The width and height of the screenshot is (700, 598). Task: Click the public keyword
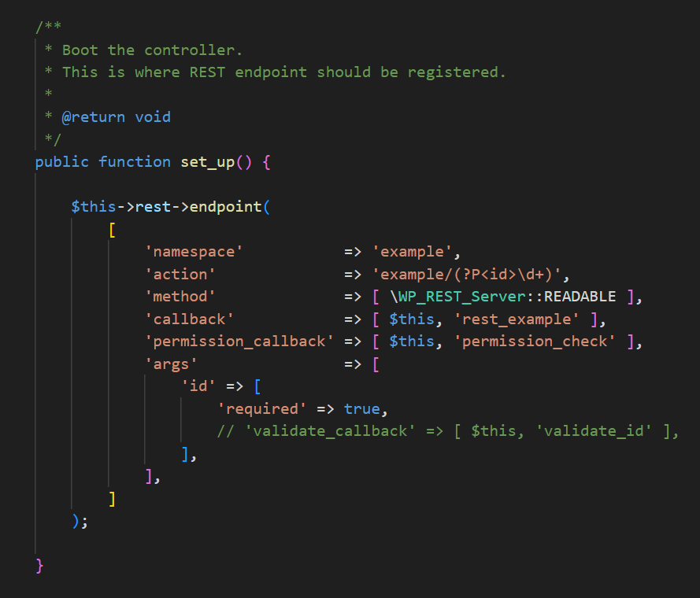click(61, 162)
